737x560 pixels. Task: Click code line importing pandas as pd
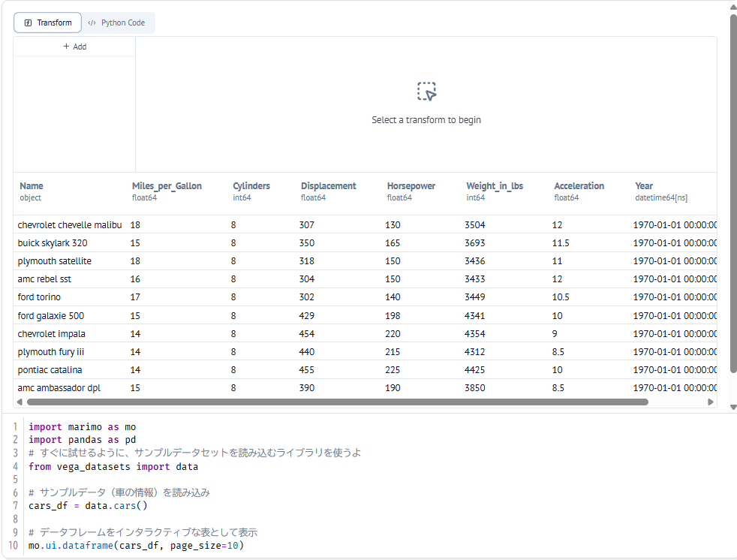(83, 440)
